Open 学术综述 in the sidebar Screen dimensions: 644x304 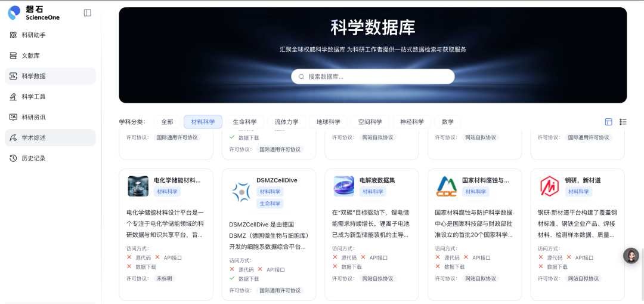pyautogui.click(x=33, y=138)
